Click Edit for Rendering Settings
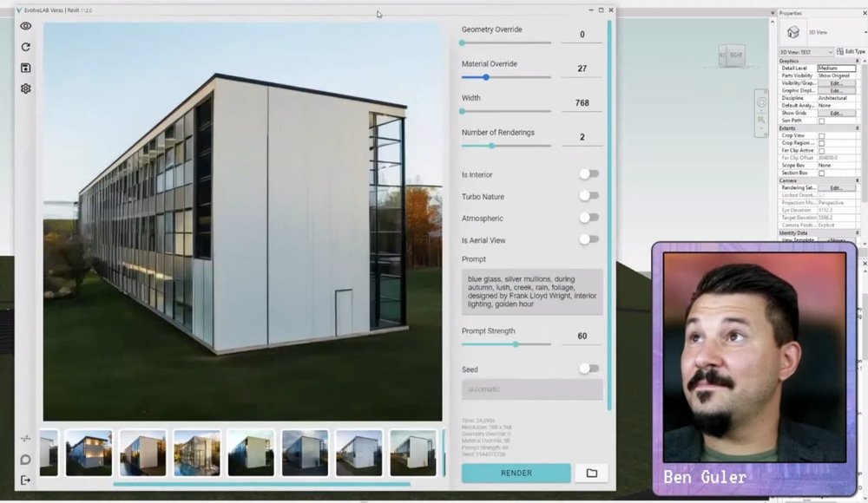This screenshot has width=868, height=503. [x=836, y=188]
